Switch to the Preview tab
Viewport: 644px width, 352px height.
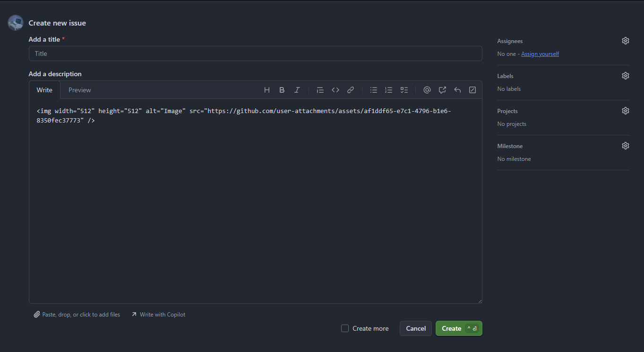coord(80,90)
